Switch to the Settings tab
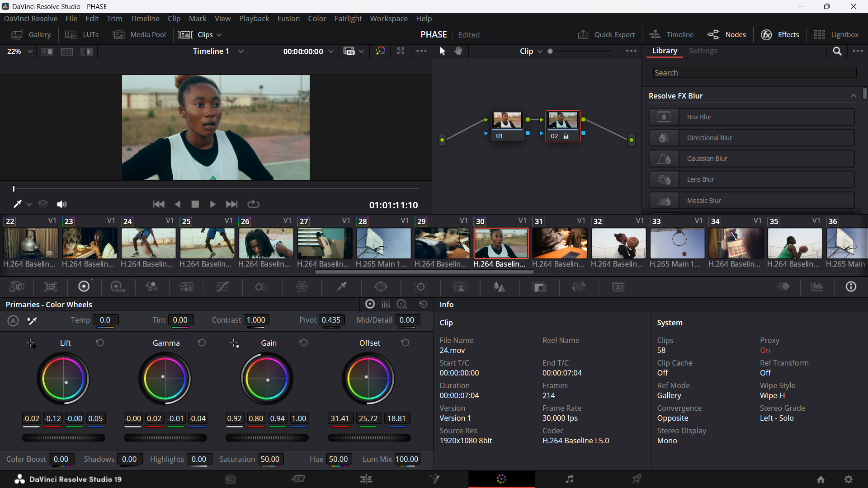Viewport: 868px width, 488px height. point(703,51)
